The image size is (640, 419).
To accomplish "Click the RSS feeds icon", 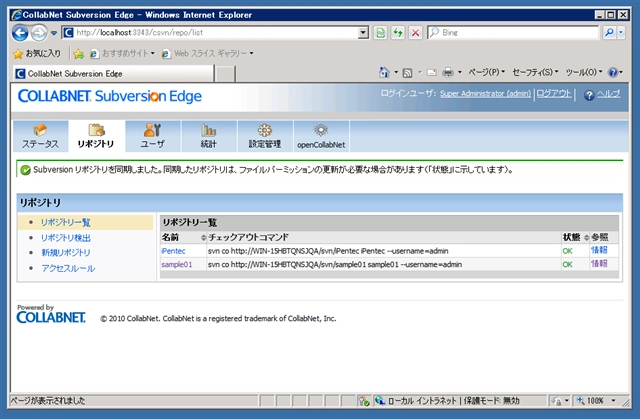I will 407,73.
